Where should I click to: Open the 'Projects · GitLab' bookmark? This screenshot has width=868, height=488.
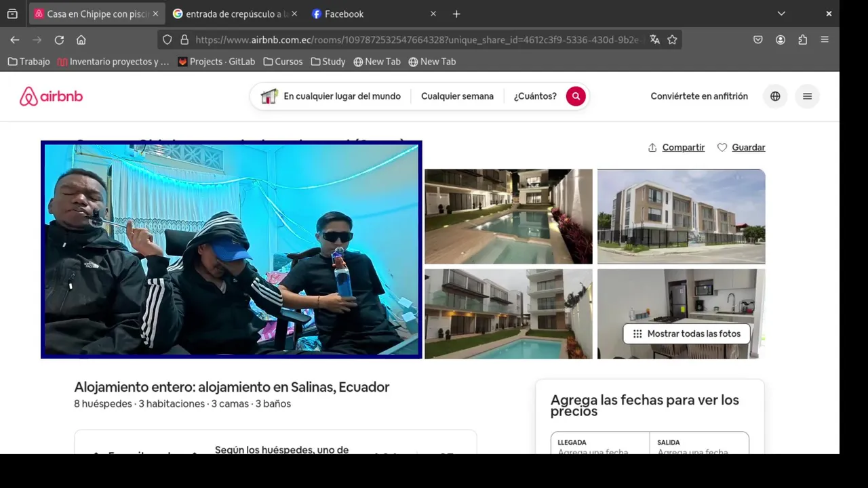tap(216, 62)
